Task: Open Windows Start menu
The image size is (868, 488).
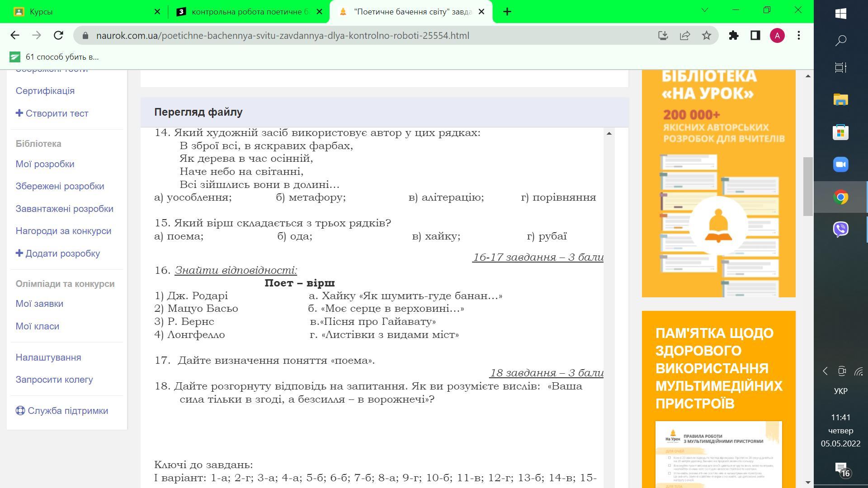Action: (x=840, y=14)
